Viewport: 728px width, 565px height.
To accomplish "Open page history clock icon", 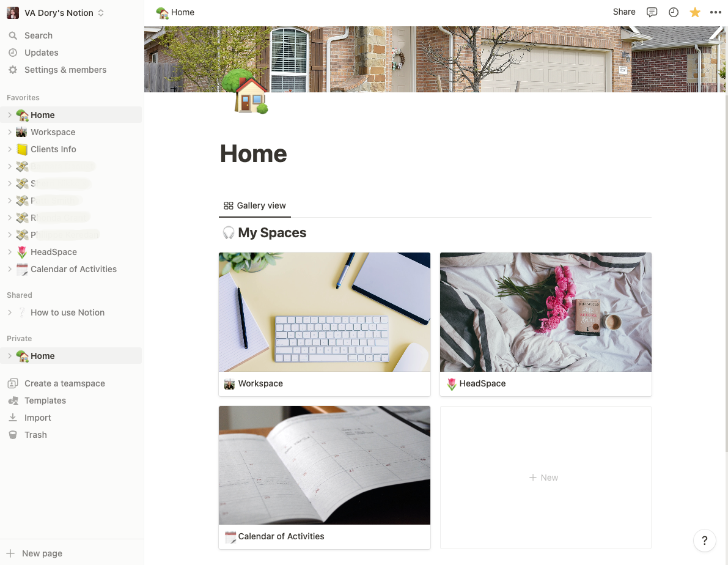I will click(x=673, y=13).
